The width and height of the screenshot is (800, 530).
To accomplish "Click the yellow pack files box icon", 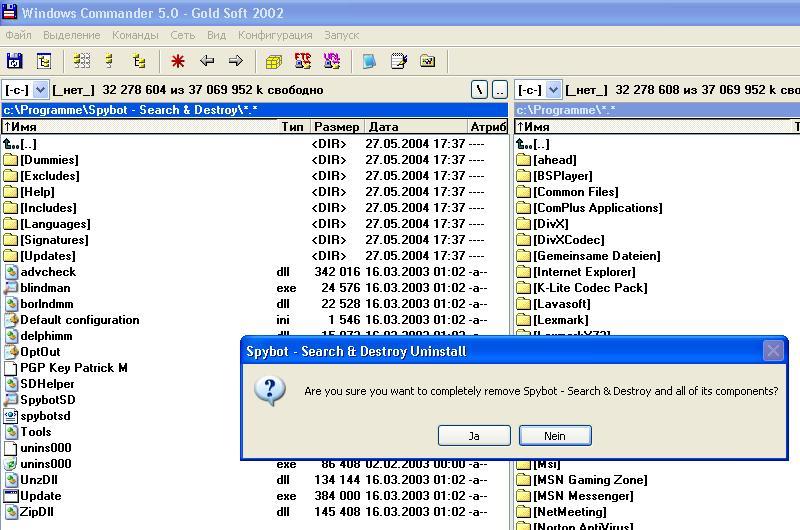I will point(273,62).
